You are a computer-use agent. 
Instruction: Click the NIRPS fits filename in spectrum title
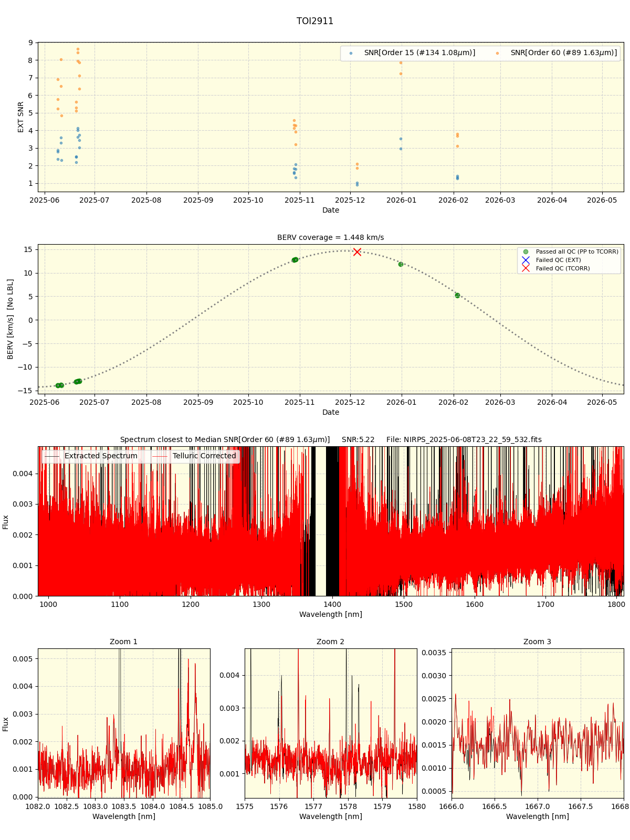click(x=464, y=440)
